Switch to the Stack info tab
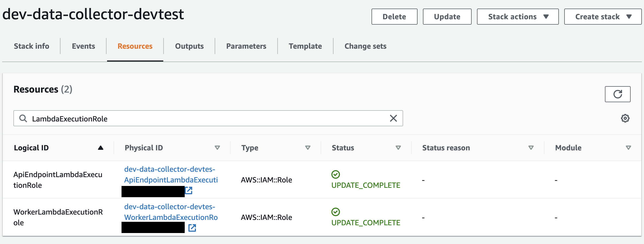The height and width of the screenshot is (244, 644). click(x=32, y=46)
